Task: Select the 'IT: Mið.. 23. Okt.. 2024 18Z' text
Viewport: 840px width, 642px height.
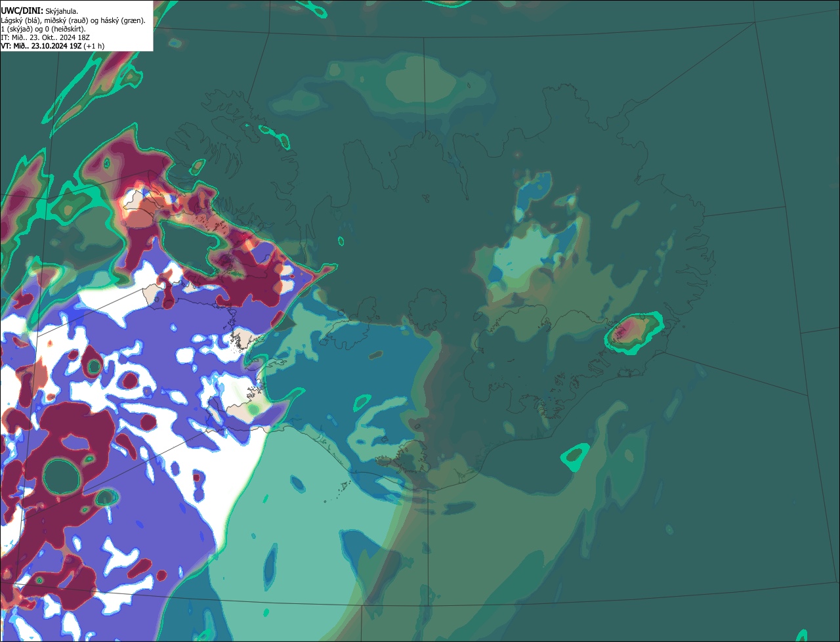Action: (x=45, y=37)
